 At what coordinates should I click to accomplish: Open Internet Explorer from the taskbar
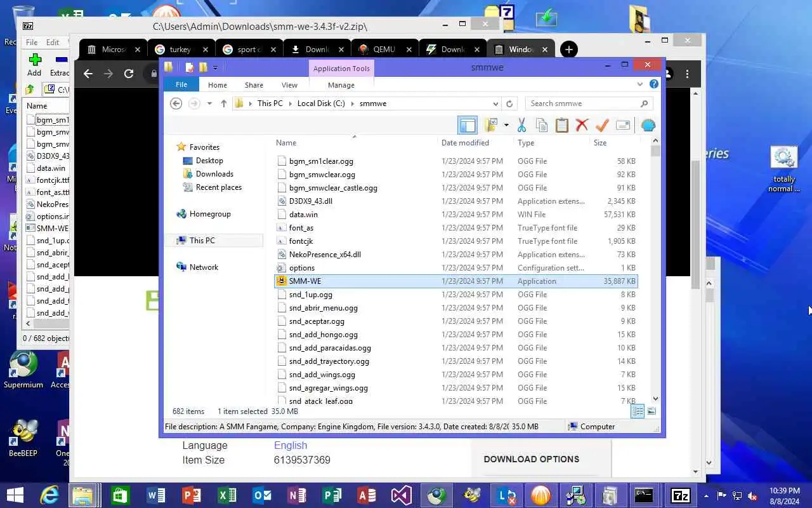[49, 495]
